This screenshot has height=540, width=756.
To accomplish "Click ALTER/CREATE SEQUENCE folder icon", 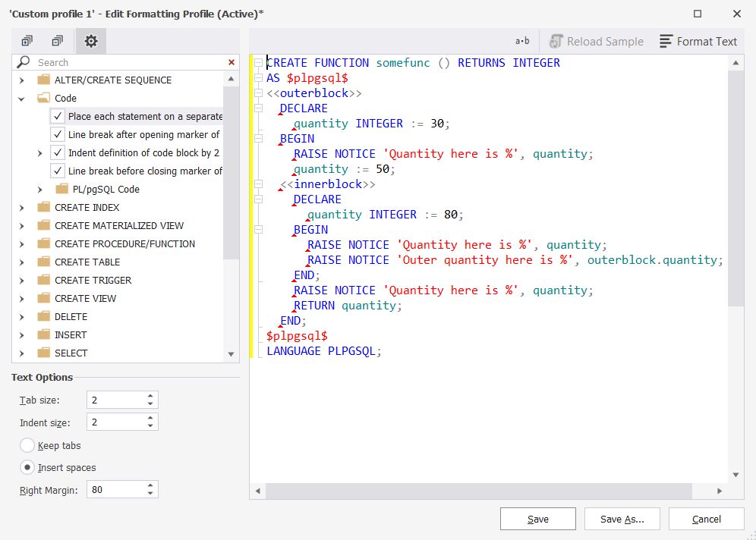I will tap(44, 80).
